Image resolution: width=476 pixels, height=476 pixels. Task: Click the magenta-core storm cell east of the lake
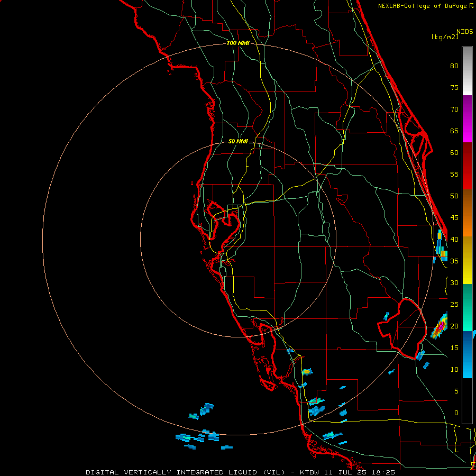click(x=440, y=326)
